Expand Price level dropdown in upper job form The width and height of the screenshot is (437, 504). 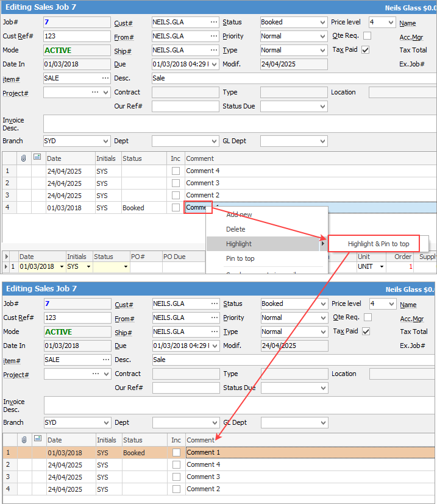point(390,23)
